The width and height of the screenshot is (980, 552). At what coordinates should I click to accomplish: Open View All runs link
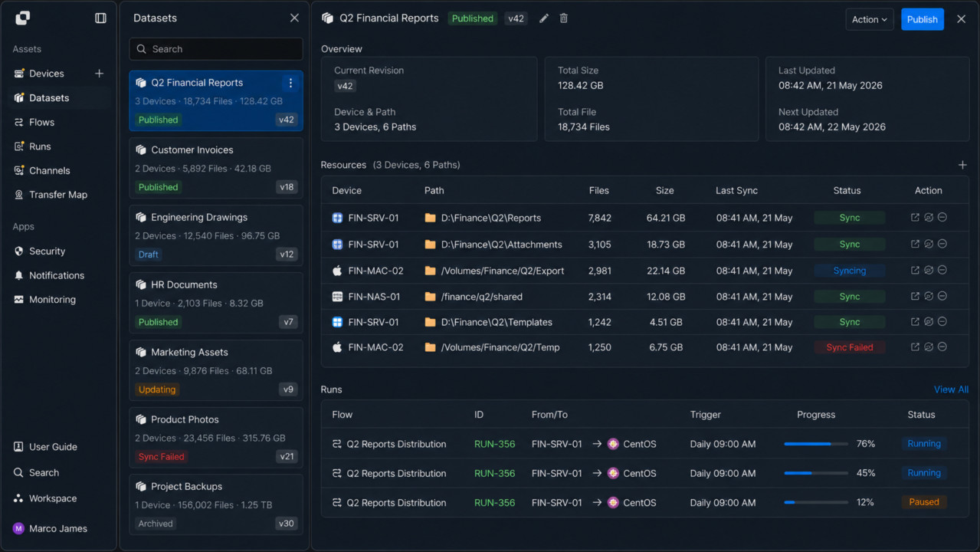[x=951, y=389]
